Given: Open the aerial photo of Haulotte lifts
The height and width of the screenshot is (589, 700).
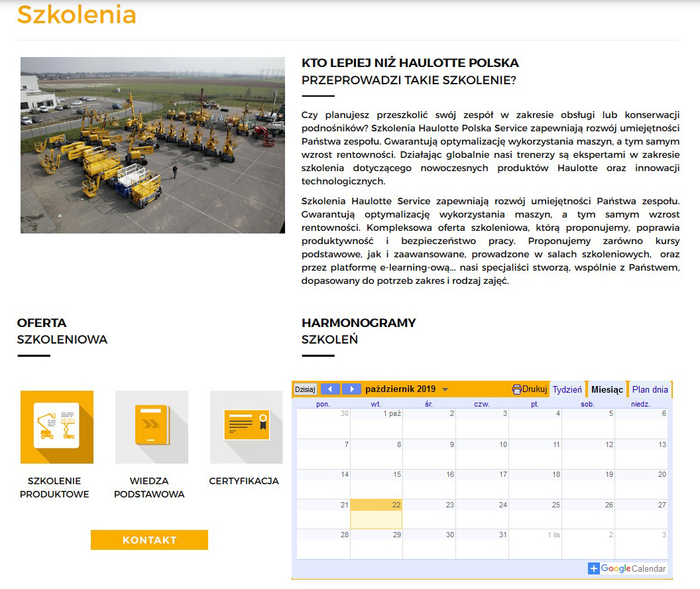Looking at the screenshot, I should coord(152,145).
